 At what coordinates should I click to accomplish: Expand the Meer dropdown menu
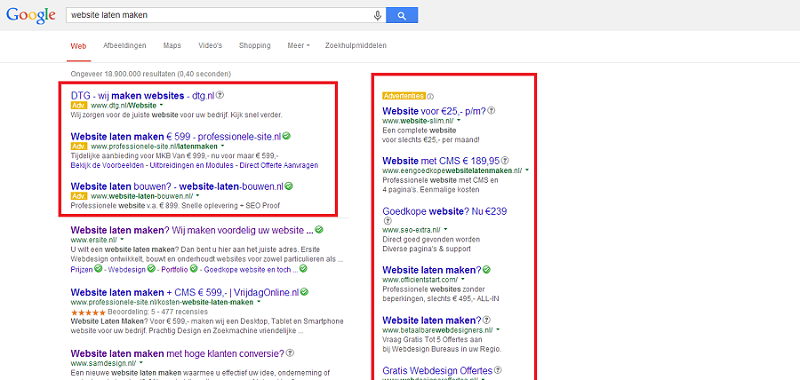298,45
